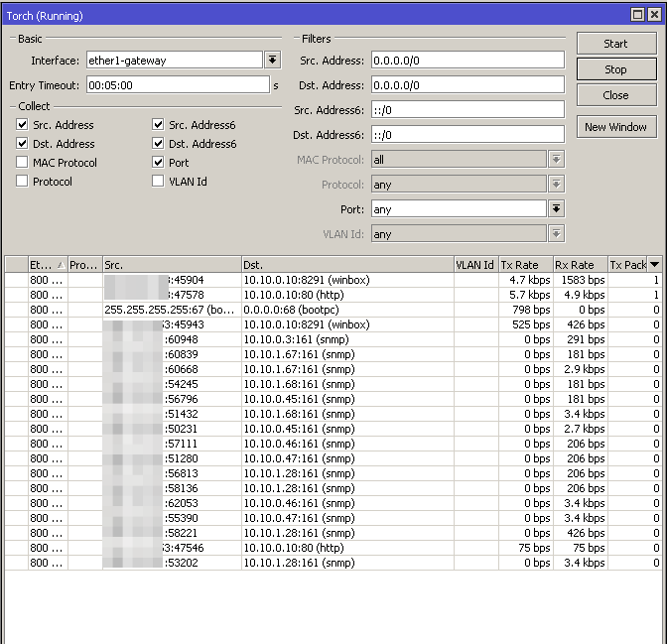The height and width of the screenshot is (644, 667).
Task: Focus the Src. Address filter field
Action: 467,61
